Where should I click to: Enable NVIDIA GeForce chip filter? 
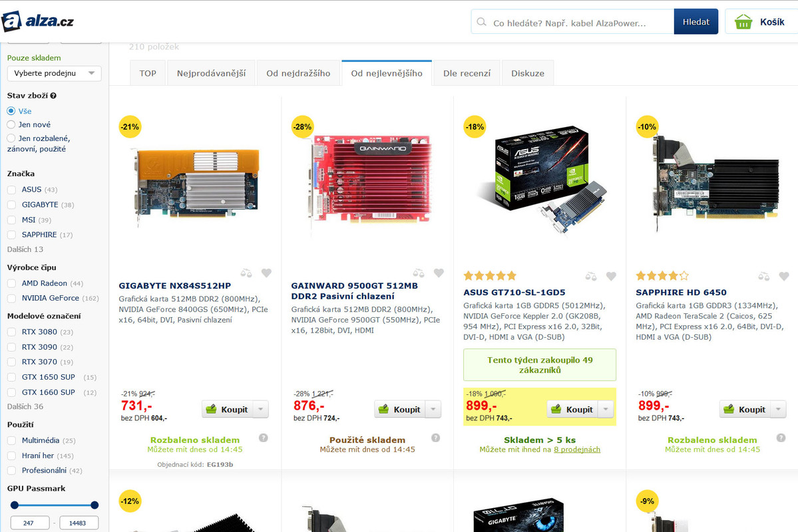(x=11, y=298)
